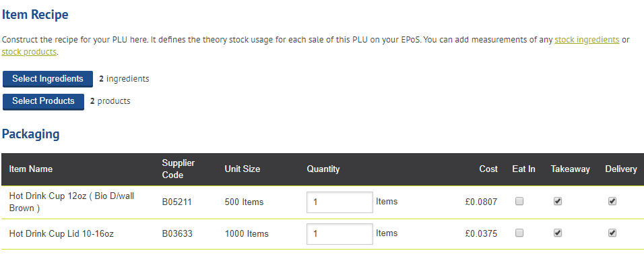Screen dimensions: 644x257
Task: Click the Select Ingredients button
Action: tap(48, 79)
